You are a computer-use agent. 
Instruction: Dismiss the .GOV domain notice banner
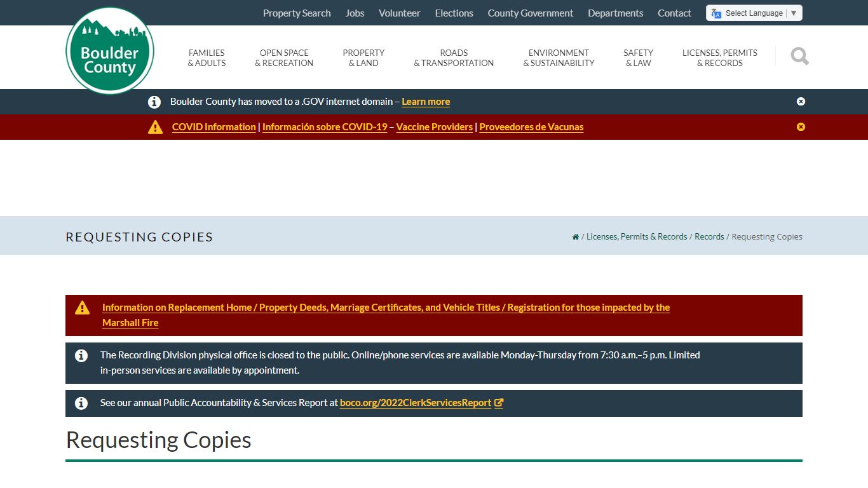pyautogui.click(x=801, y=102)
